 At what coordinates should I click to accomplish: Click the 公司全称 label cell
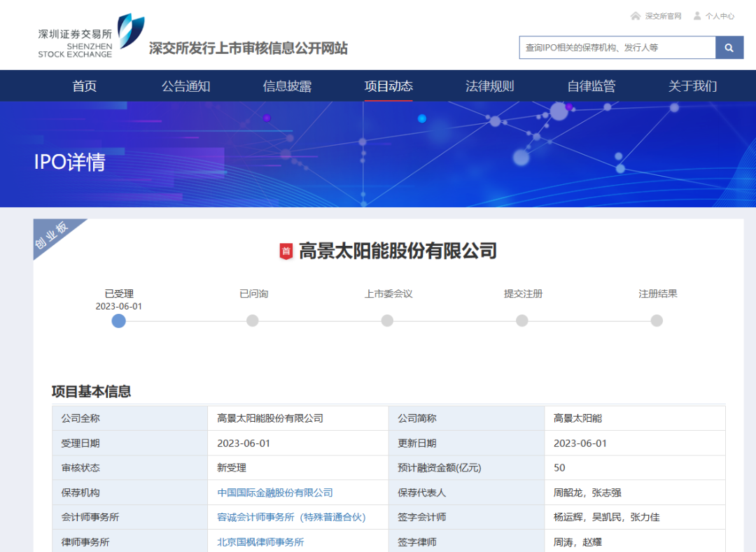[129, 418]
